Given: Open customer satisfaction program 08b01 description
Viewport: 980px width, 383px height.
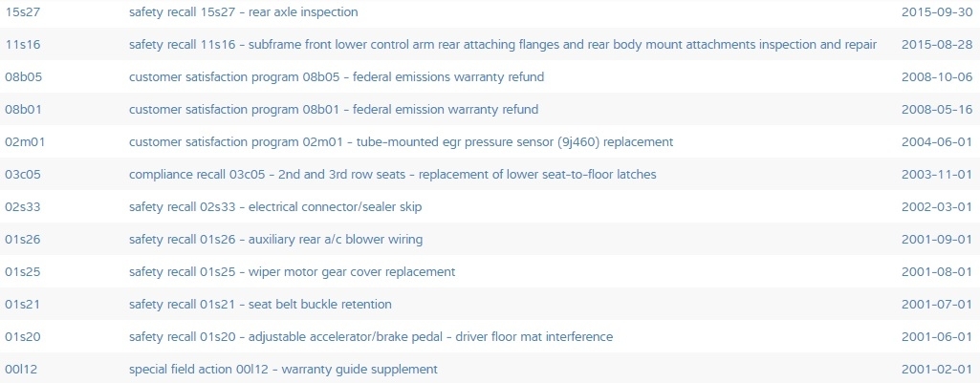Looking at the screenshot, I should [333, 110].
